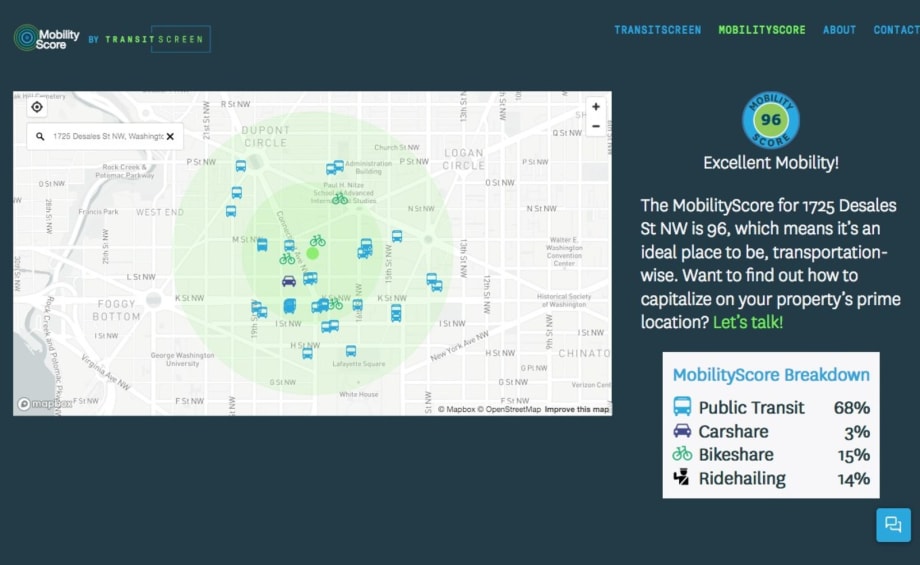The height and width of the screenshot is (565, 920).
Task: Select the carshare car marker on the map
Action: pos(289,282)
